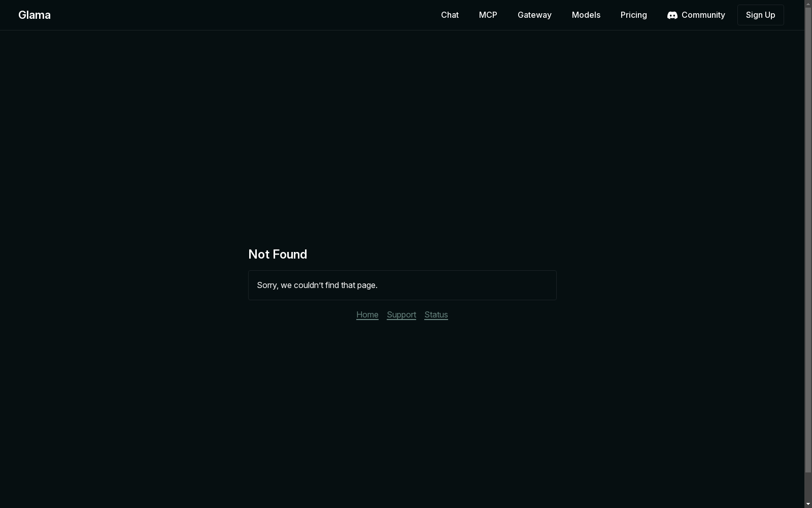The height and width of the screenshot is (508, 812).
Task: Open the Support link
Action: click(401, 314)
